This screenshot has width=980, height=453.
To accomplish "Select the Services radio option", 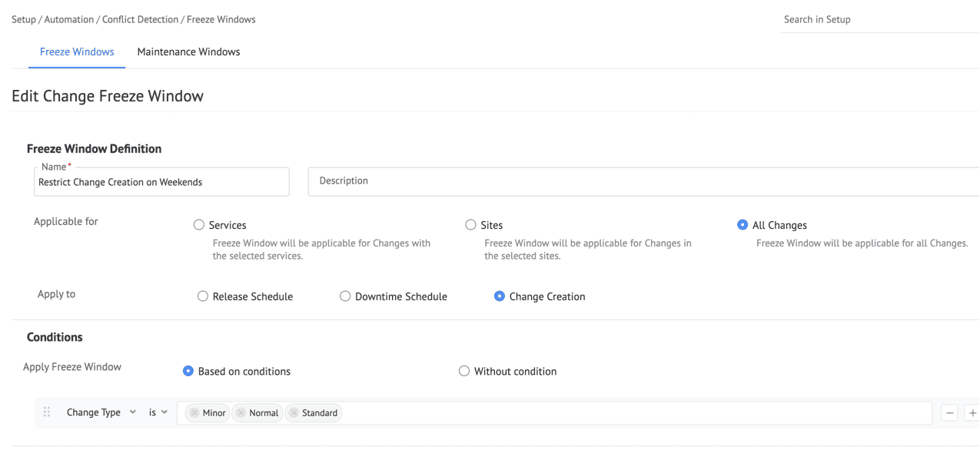I will pyautogui.click(x=199, y=225).
